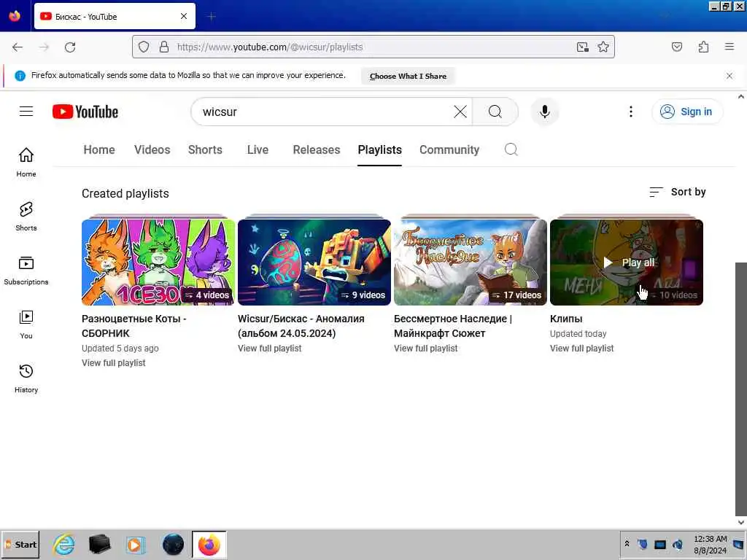
Task: Click the magnifier search button
Action: point(495,112)
